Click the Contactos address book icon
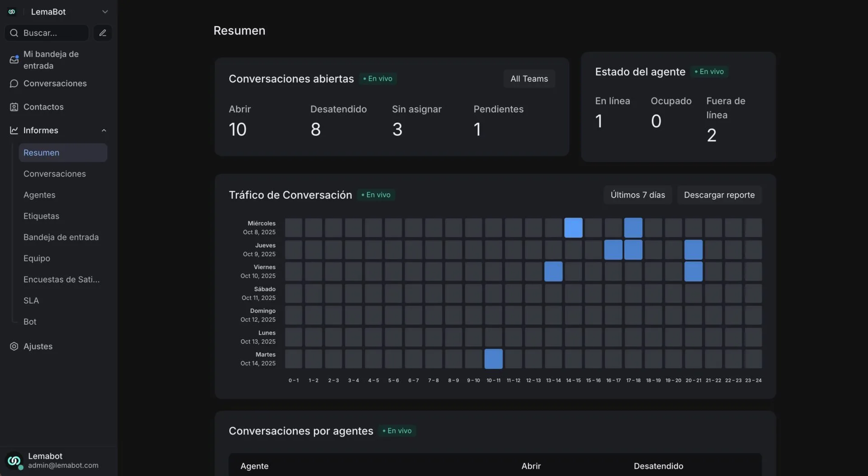 tap(14, 107)
